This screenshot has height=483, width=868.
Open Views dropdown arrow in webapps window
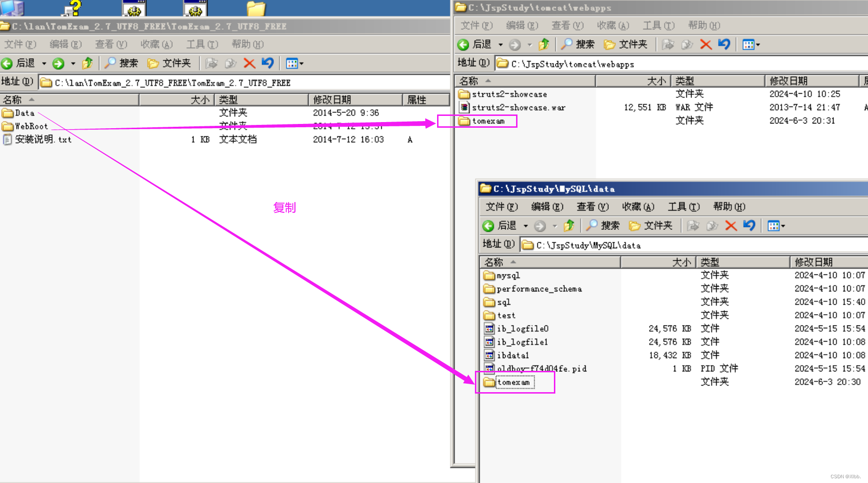[x=758, y=45]
